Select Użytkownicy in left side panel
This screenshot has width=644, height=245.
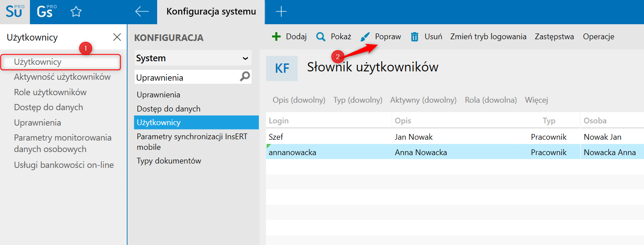[60, 62]
